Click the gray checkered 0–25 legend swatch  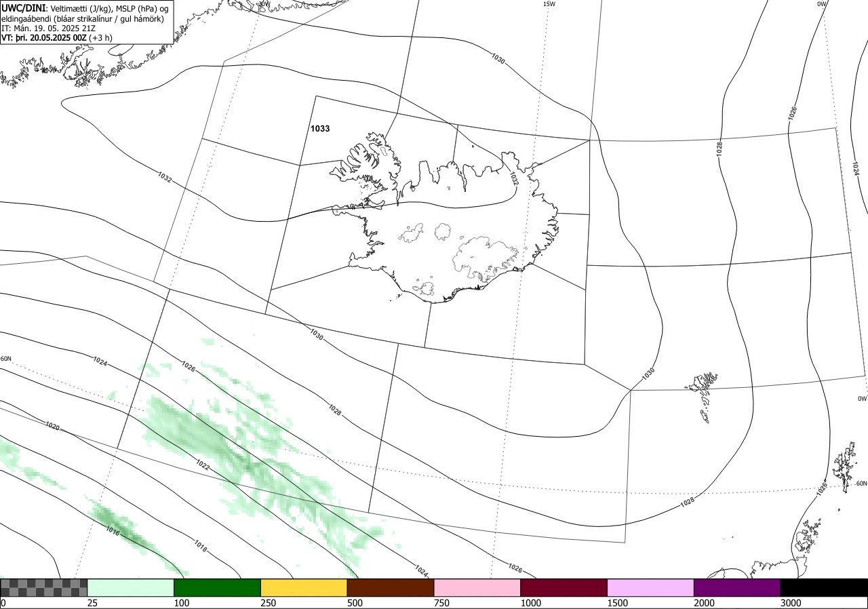click(43, 587)
